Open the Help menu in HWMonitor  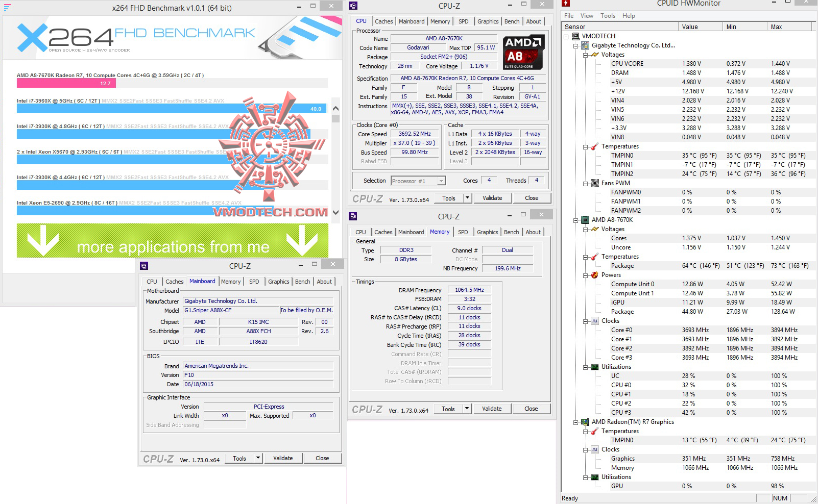629,16
